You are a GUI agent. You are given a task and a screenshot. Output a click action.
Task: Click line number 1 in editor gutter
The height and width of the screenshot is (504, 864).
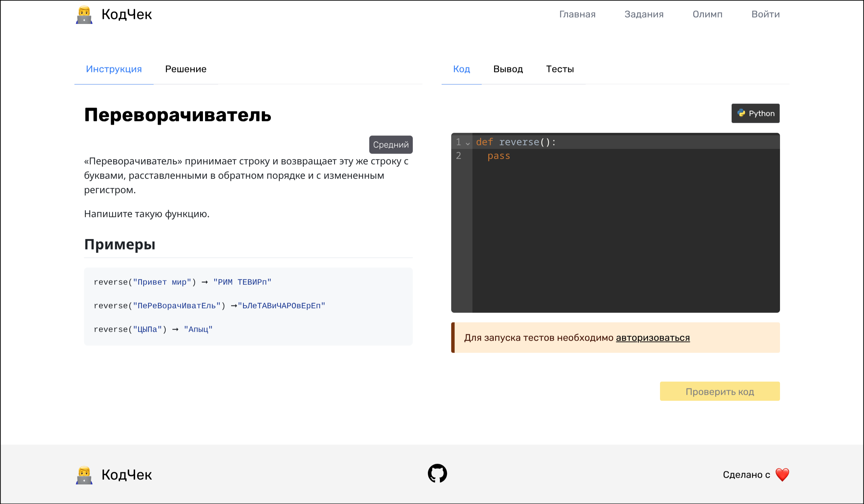pyautogui.click(x=458, y=142)
